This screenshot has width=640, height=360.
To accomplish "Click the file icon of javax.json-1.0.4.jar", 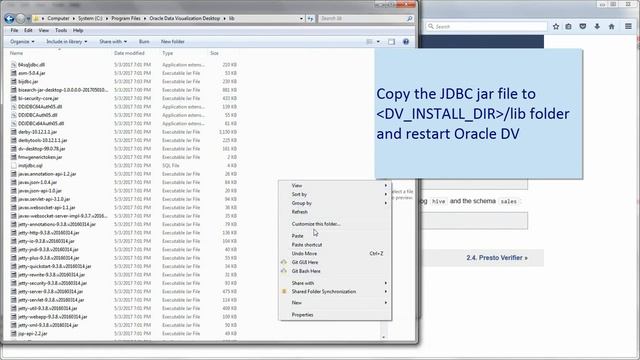I will 13,182.
